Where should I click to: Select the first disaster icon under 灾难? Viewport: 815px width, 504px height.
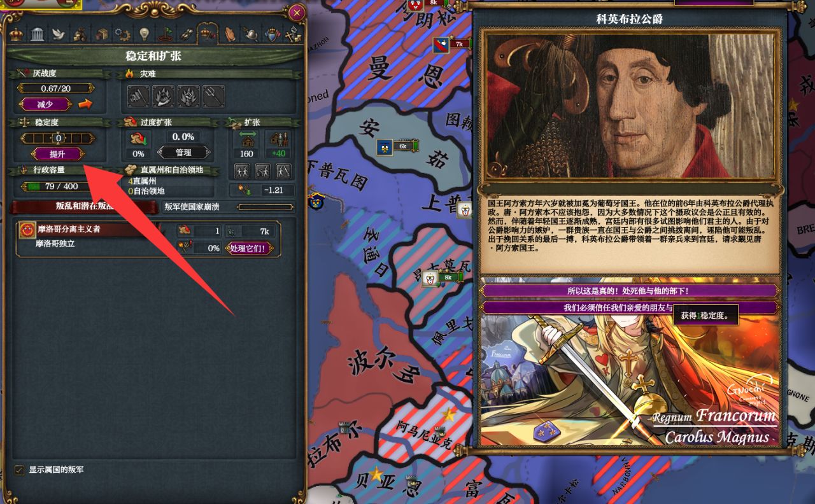click(138, 96)
